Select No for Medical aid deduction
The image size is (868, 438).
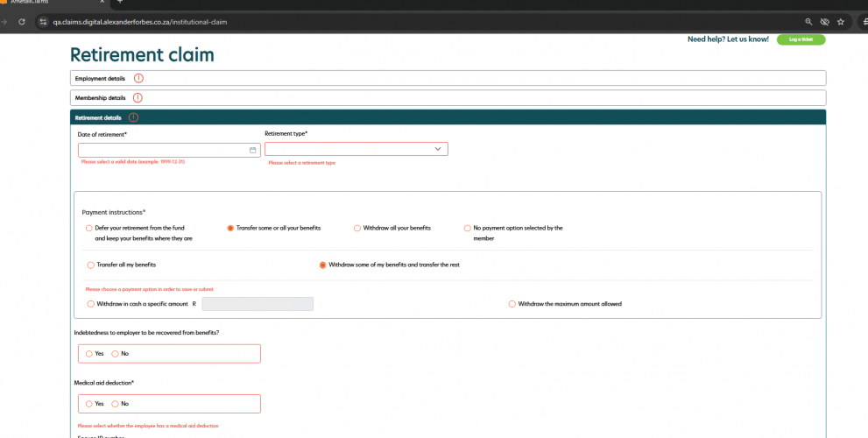coord(115,404)
